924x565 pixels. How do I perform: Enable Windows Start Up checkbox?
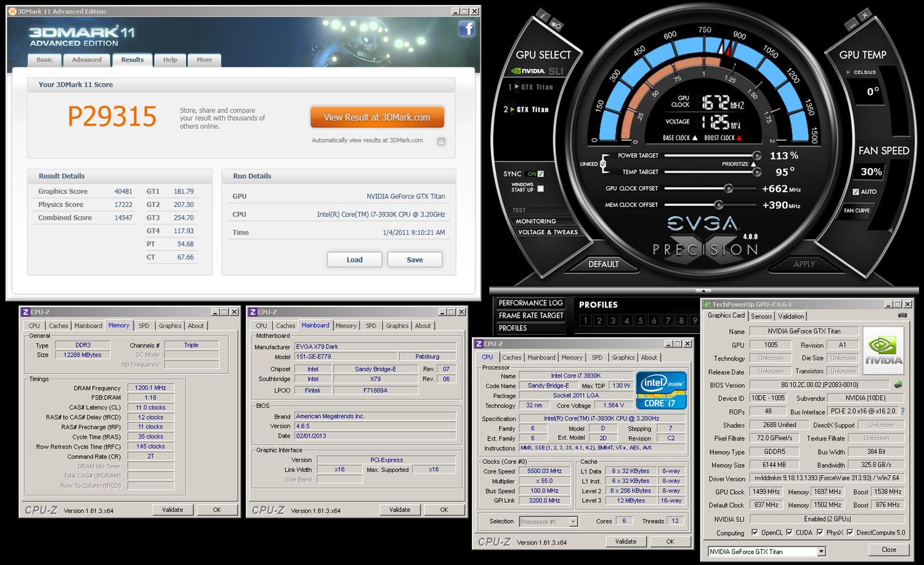[540, 189]
